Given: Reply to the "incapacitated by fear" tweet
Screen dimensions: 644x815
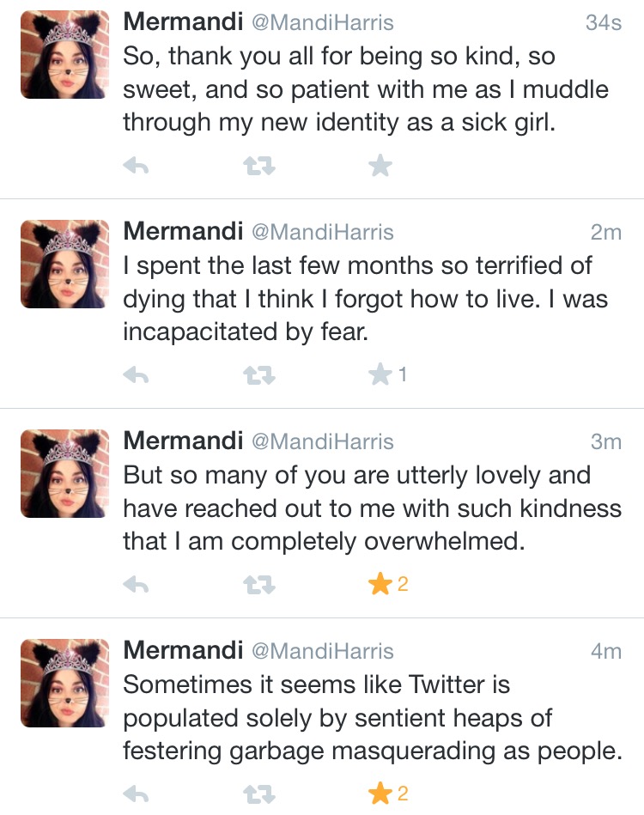Looking at the screenshot, I should [137, 374].
